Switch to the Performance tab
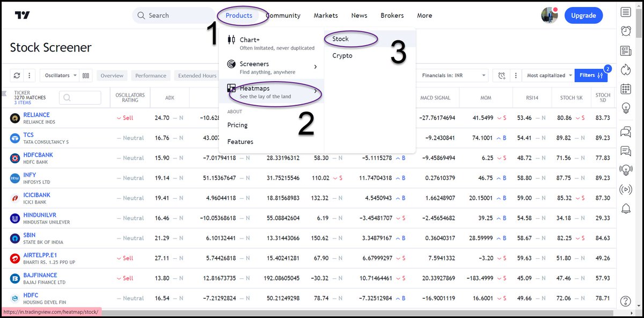This screenshot has width=644, height=318. click(x=151, y=76)
